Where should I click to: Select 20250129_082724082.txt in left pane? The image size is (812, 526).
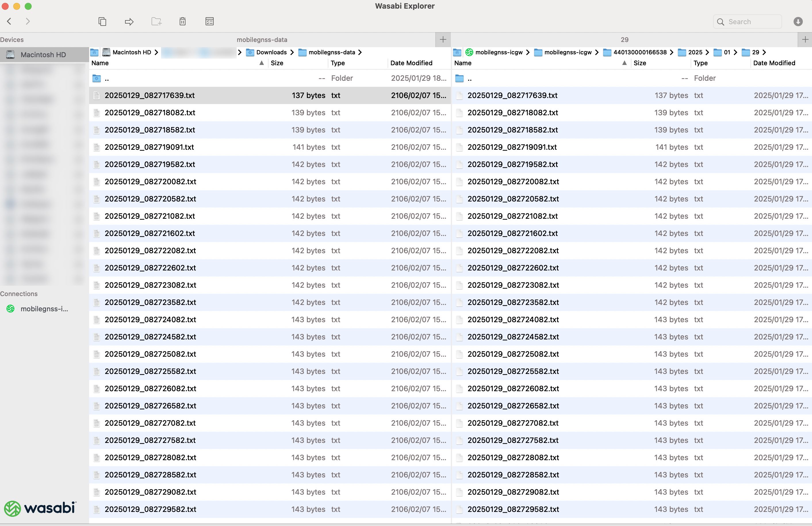270,320
